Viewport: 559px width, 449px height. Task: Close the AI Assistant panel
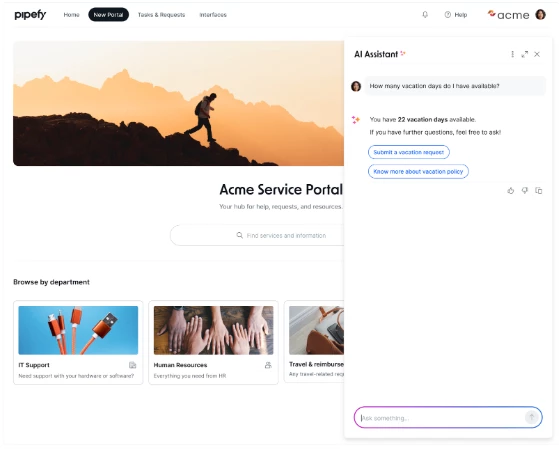(537, 54)
